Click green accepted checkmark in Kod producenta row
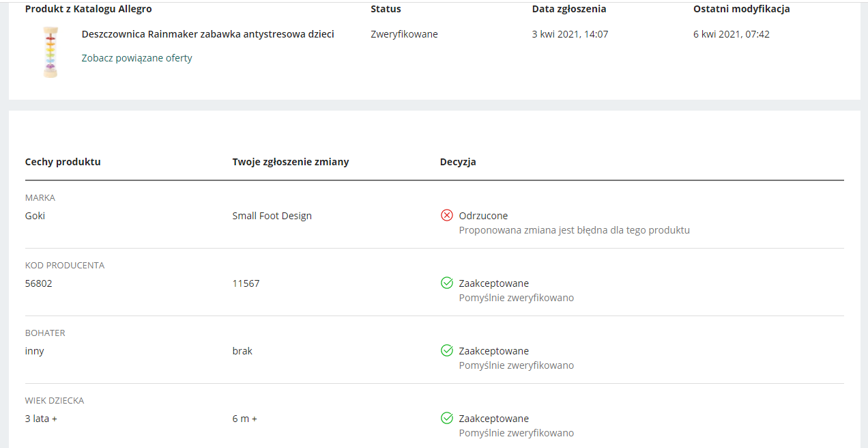The height and width of the screenshot is (448, 868). click(447, 283)
